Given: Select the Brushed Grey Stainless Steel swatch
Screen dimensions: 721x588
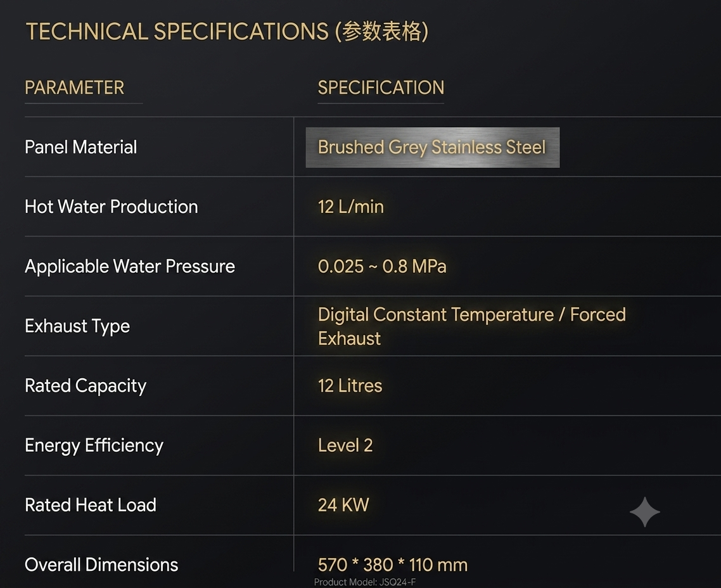Looking at the screenshot, I should [x=433, y=147].
